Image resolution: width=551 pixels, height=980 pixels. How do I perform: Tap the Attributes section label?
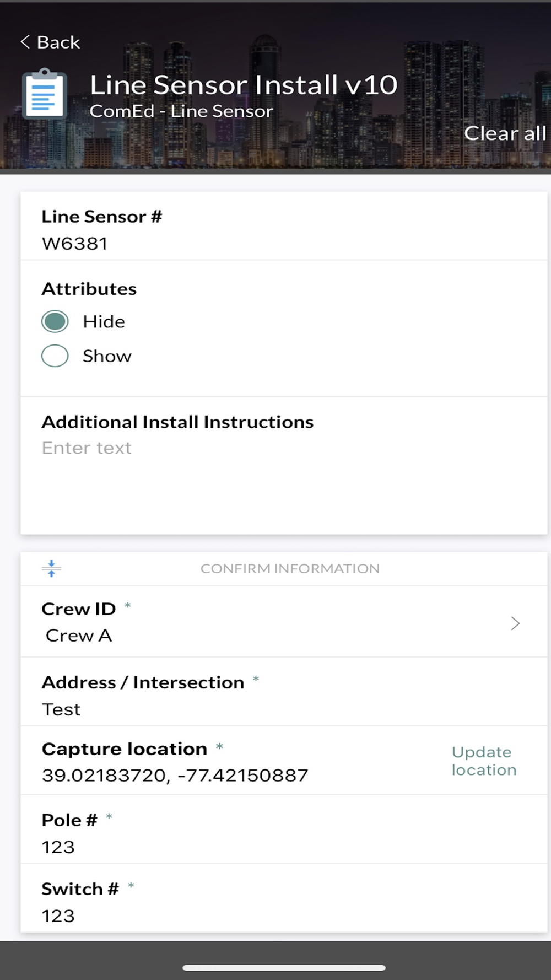(x=89, y=289)
